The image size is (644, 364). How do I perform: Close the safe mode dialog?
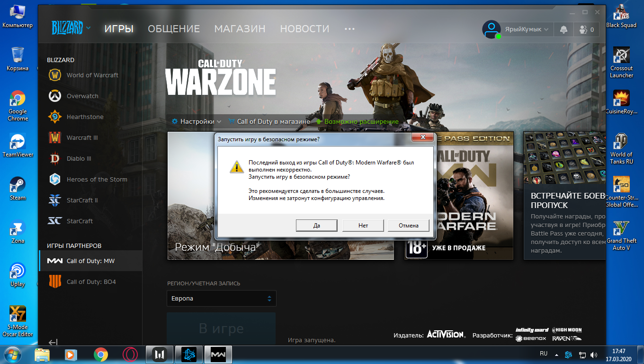[423, 137]
